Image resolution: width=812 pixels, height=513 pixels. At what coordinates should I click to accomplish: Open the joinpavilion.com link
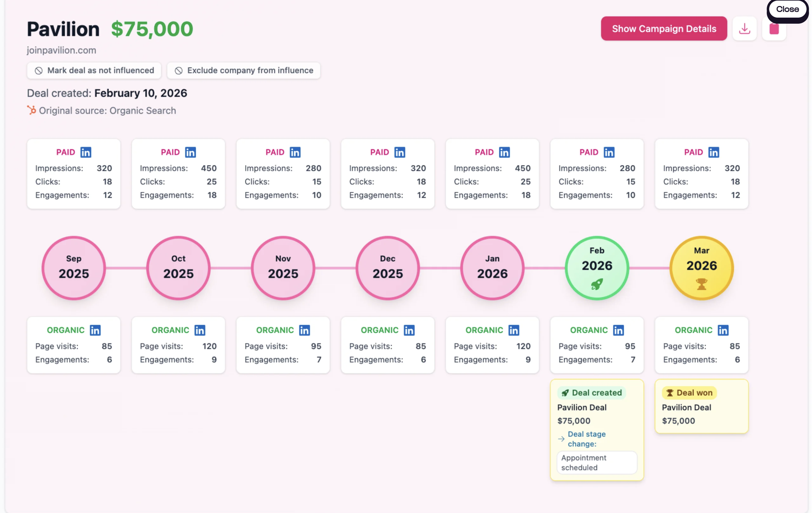click(61, 50)
